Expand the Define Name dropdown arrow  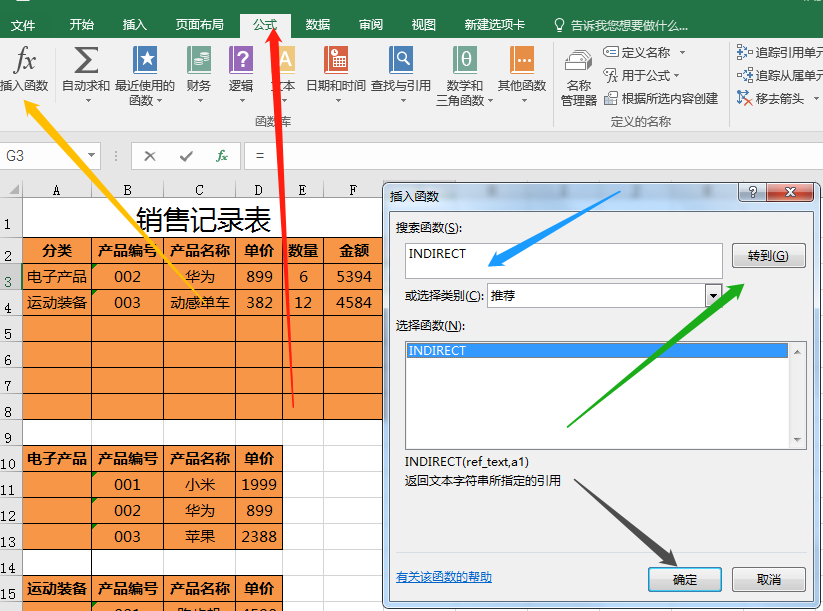[x=683, y=53]
